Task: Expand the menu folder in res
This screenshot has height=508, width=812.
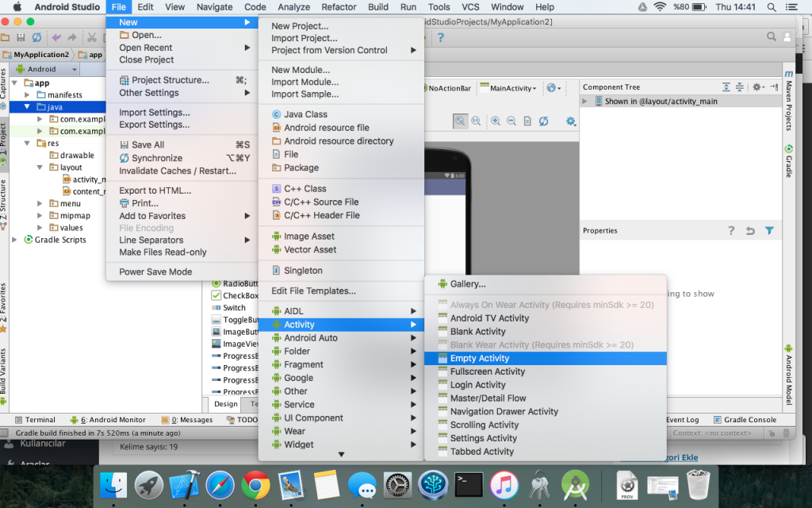Action: pyautogui.click(x=40, y=204)
